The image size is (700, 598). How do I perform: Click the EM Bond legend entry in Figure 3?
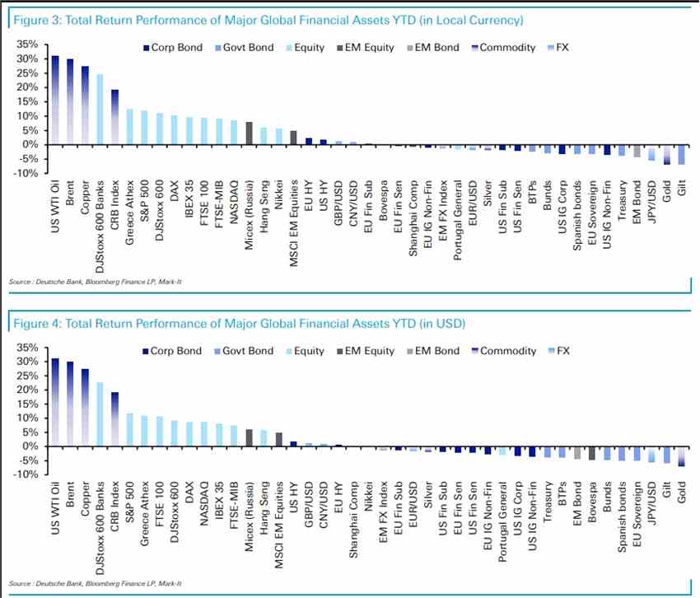tap(433, 47)
